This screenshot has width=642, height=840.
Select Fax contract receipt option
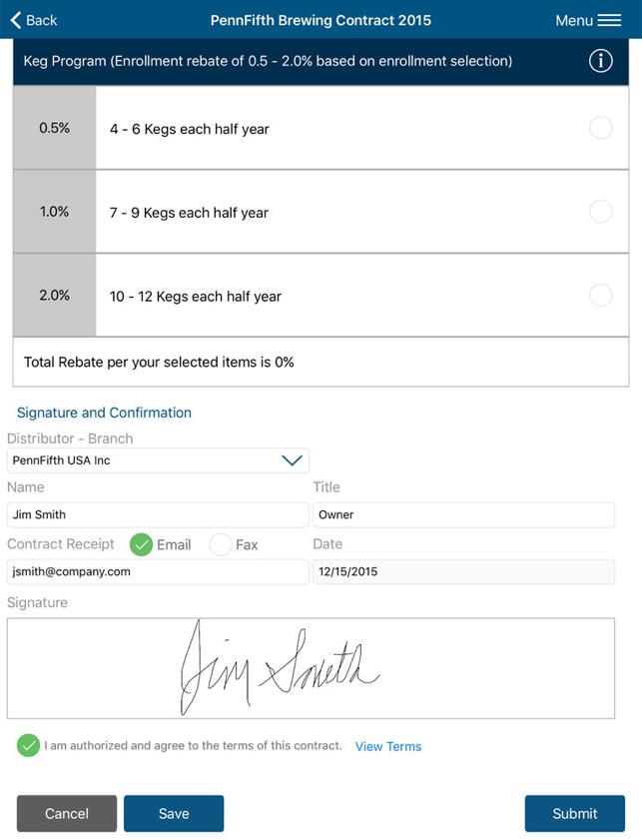(220, 544)
